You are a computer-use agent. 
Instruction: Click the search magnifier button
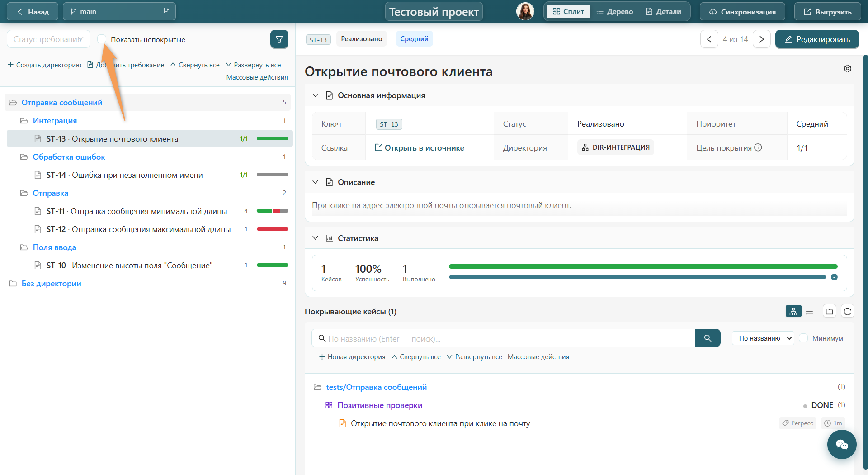(707, 338)
